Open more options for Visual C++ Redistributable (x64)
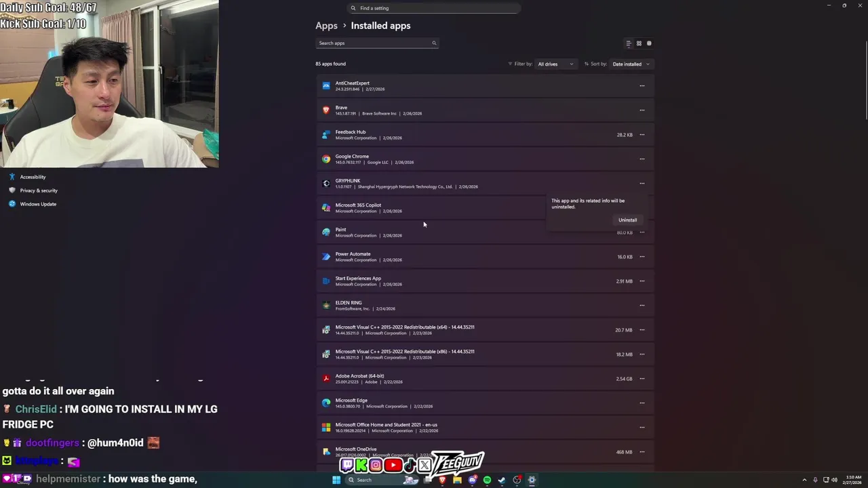The height and width of the screenshot is (488, 868). pos(642,330)
